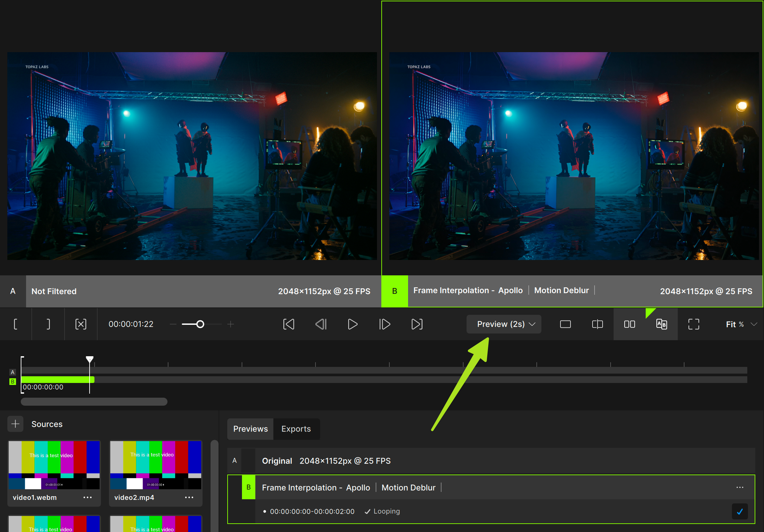Screen dimensions: 764x532
Task: Click the timeline zoom slider handle
Action: tap(200, 324)
